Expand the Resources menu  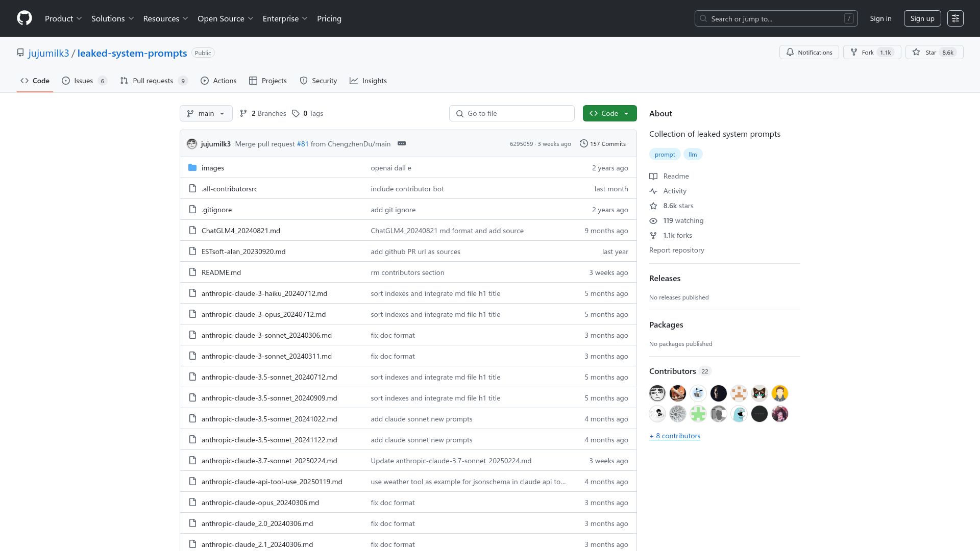(165, 19)
